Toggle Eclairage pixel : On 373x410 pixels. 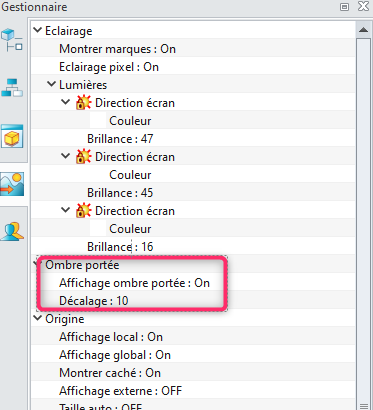[x=109, y=67]
